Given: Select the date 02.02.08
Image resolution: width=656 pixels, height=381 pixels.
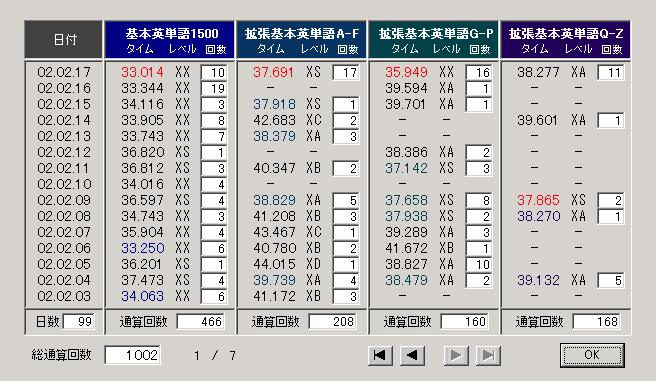Looking at the screenshot, I should 64,216.
